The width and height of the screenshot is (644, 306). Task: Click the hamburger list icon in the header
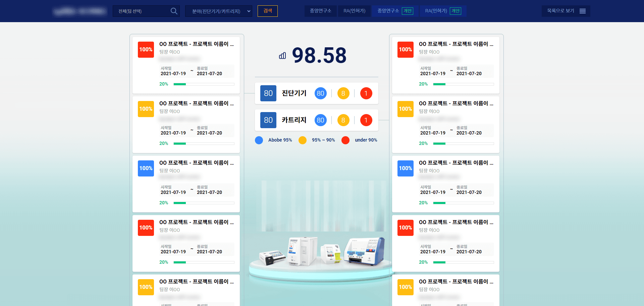pos(583,11)
